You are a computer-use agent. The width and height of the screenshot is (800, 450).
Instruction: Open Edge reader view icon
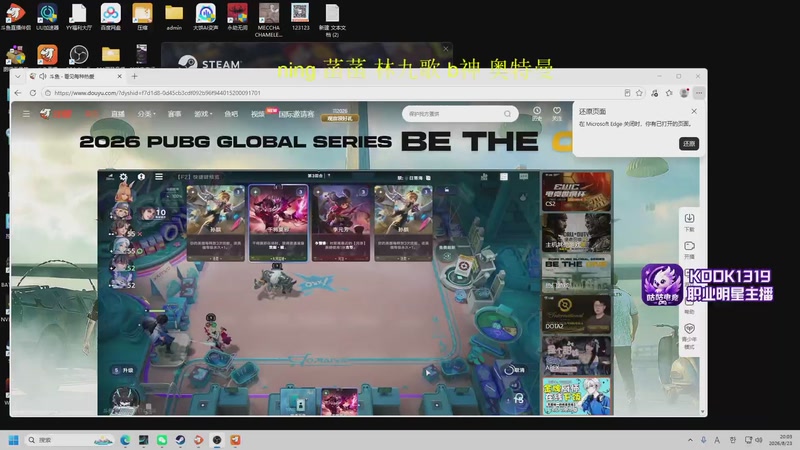coord(627,93)
